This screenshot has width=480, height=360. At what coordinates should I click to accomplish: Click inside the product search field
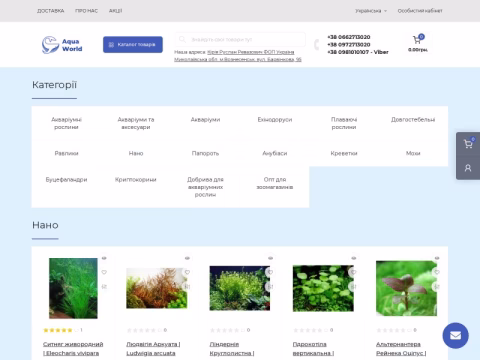tap(240, 39)
